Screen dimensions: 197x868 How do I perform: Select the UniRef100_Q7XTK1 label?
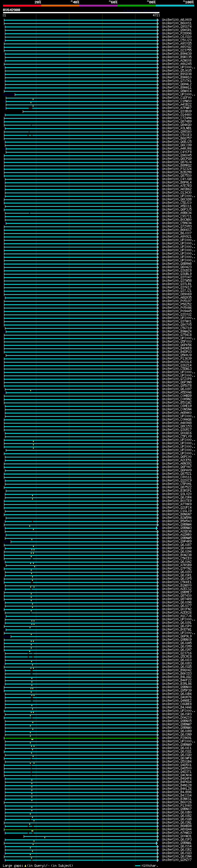click(x=176, y=81)
